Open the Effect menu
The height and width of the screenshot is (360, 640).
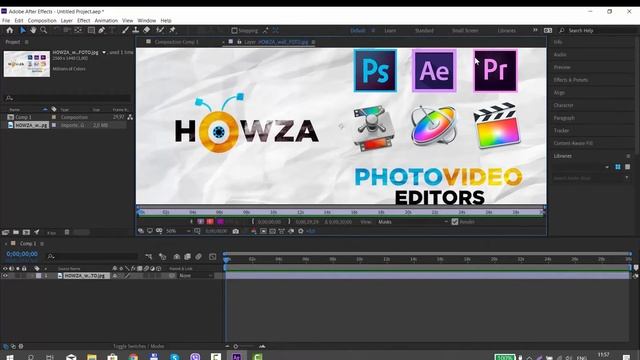click(83, 20)
